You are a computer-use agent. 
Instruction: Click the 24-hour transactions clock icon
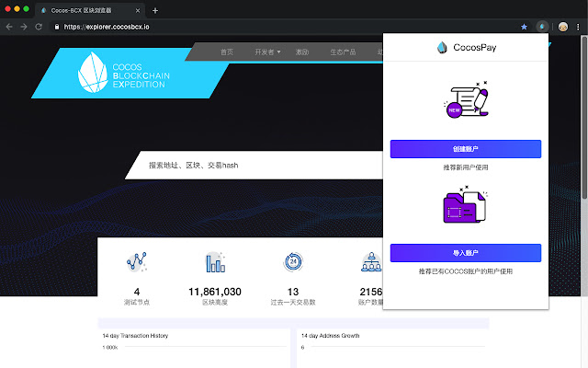coord(293,261)
